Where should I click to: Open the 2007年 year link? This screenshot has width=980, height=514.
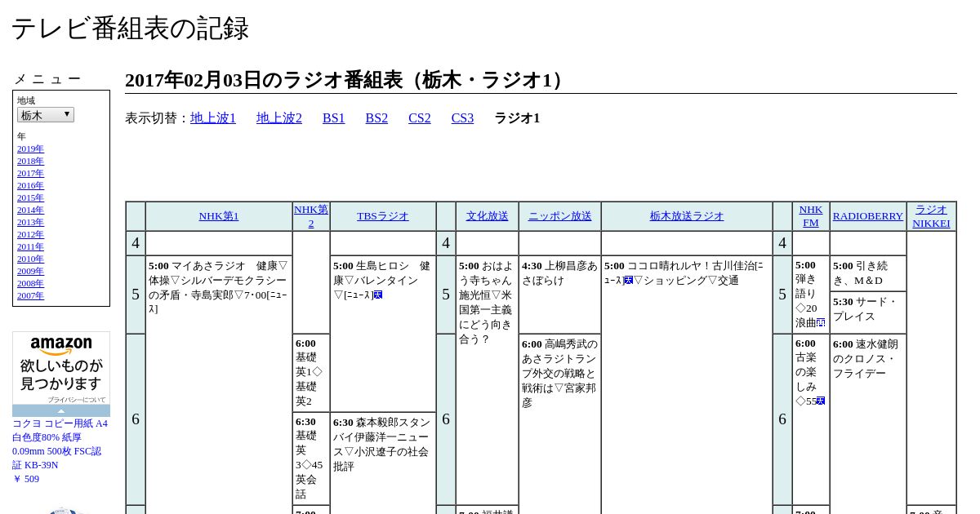(x=30, y=295)
